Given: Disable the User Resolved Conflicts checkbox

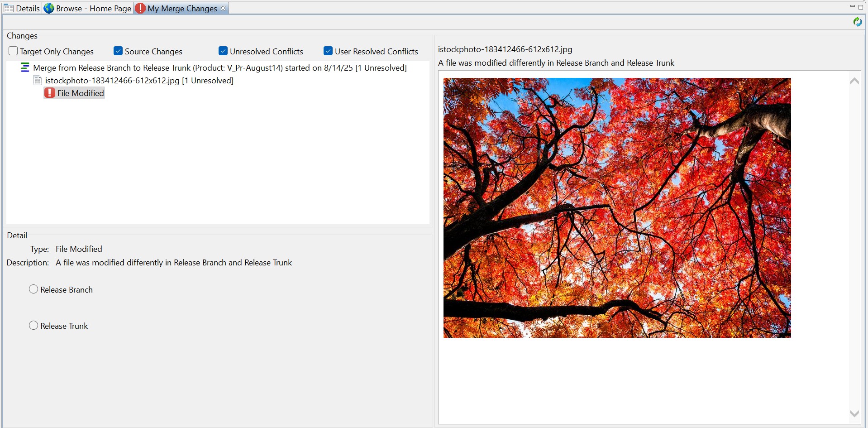Looking at the screenshot, I should point(328,51).
